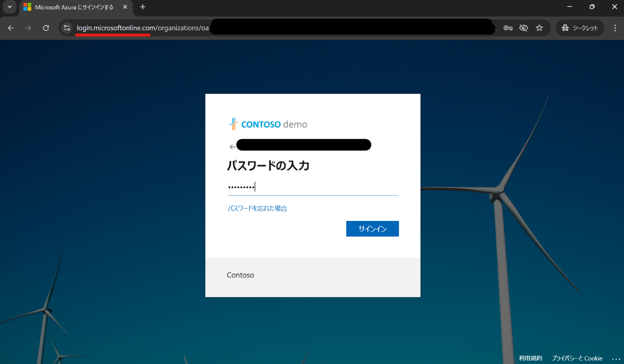The image size is (624, 364).
Task: Go back to account entry arrow
Action: (232, 147)
